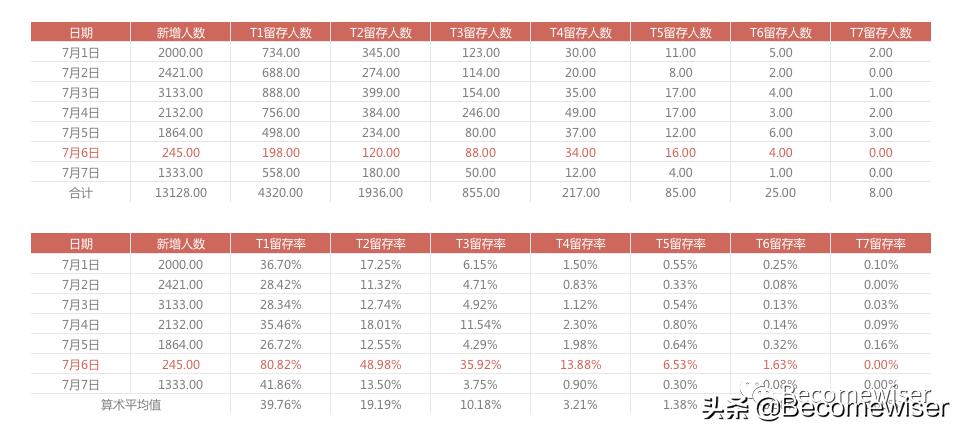Select the 39.76% average cell
This screenshot has width=962, height=434.
[280, 404]
